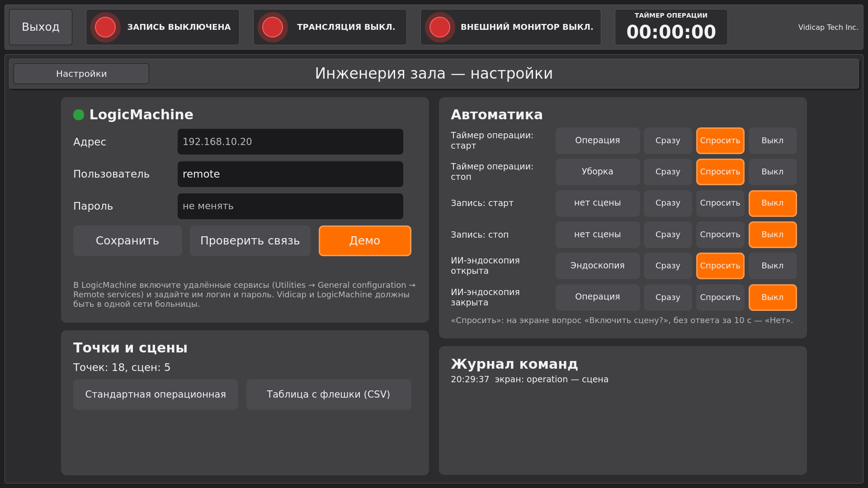Focus the Пользователь field with remote
This screenshot has width=868, height=488.
pyautogui.click(x=290, y=174)
